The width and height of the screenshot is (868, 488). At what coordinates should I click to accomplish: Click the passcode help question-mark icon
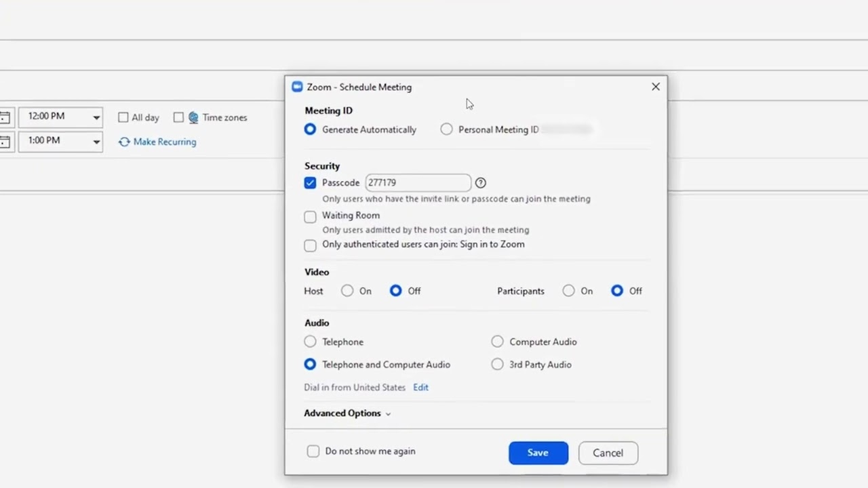coord(480,183)
